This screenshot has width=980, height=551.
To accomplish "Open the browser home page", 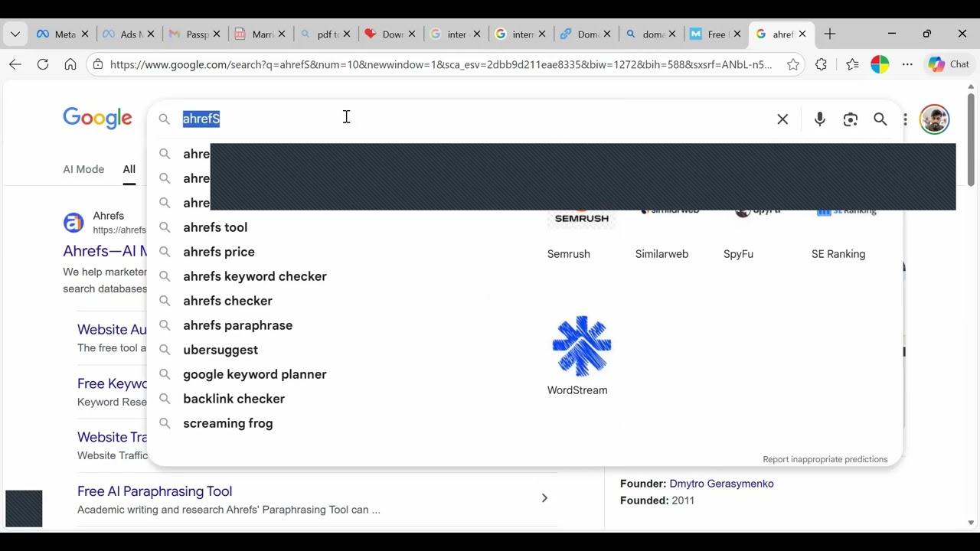I will pyautogui.click(x=70, y=64).
